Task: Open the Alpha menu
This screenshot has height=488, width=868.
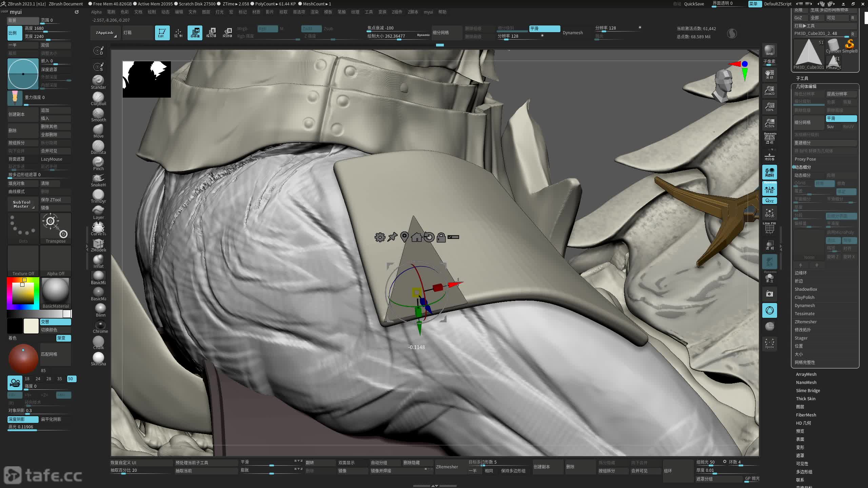Action: point(96,12)
